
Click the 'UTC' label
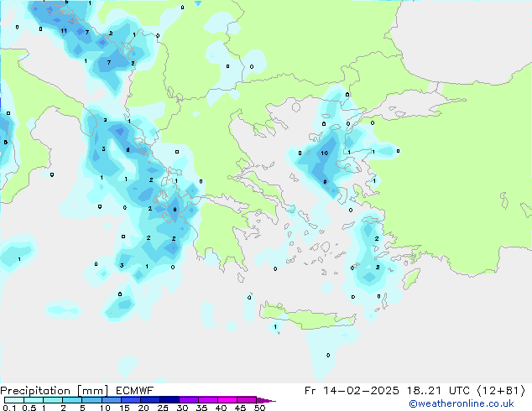click(459, 391)
